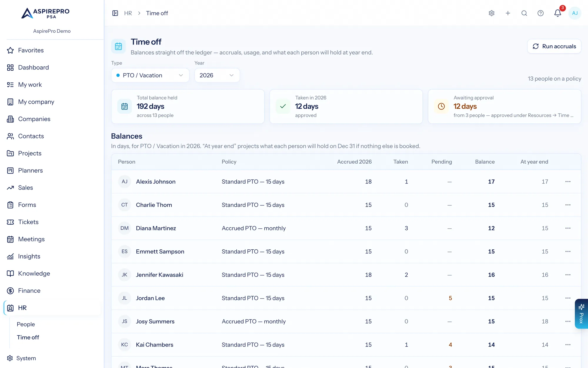Open notifications bell with 3 badge
Screen dimensions: 588x368
[x=558, y=13]
